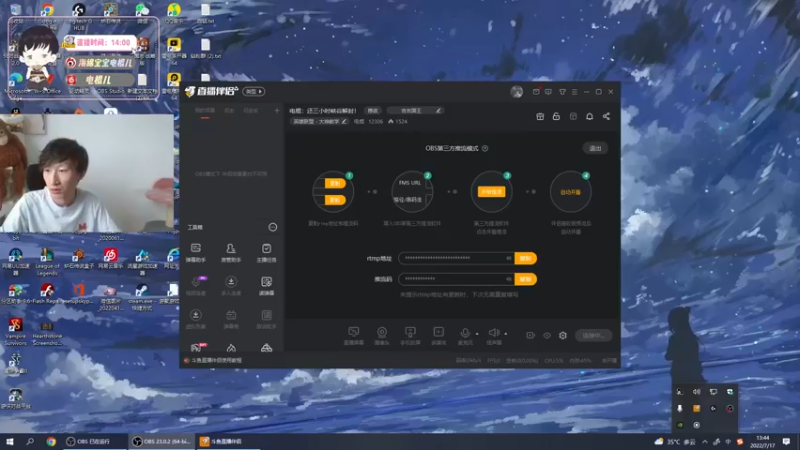Exit OBS third-party streaming mode
Screen dimensions: 800x450
click(595, 148)
